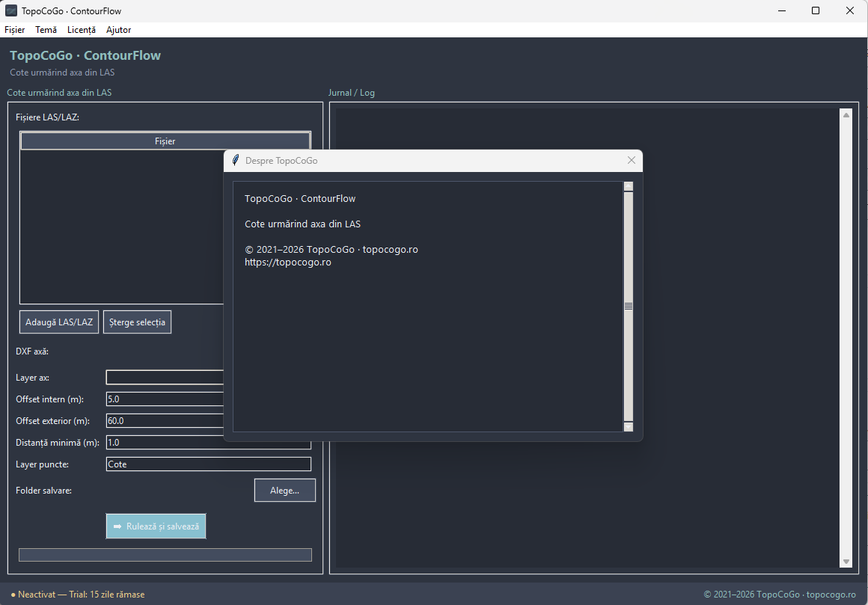868x605 pixels.
Task: Close the Despre TopoCoGo dialog
Action: pyautogui.click(x=631, y=160)
